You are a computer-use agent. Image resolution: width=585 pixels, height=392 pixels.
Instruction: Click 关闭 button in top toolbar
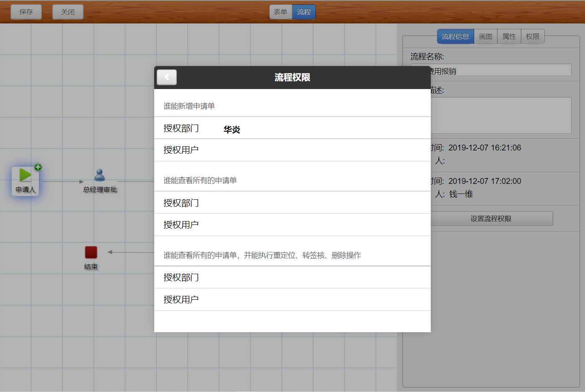(x=68, y=12)
